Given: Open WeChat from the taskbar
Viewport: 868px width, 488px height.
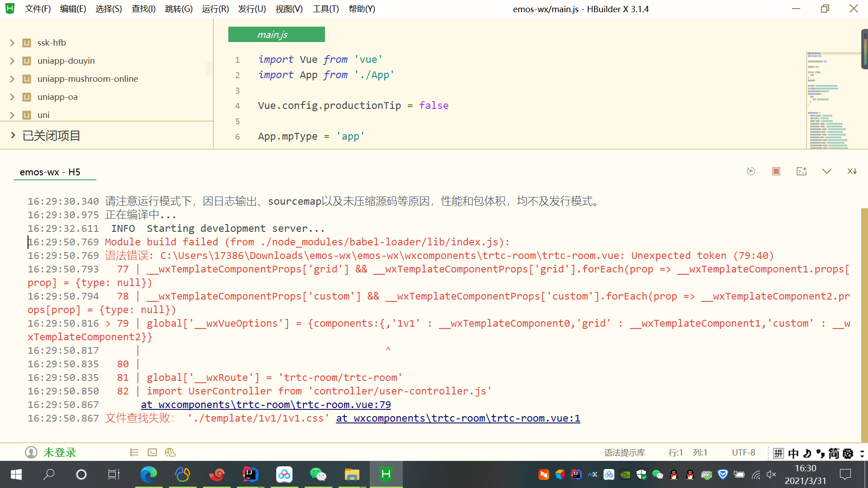Looking at the screenshot, I should 318,474.
